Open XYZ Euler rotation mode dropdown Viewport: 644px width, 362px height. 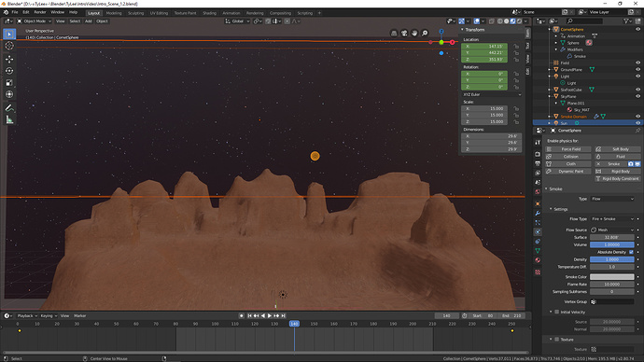(x=492, y=94)
